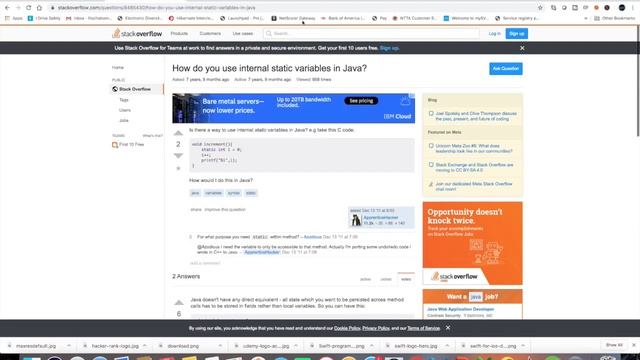The width and height of the screenshot is (640, 360).
Task: Open menu arrow for maxresdefault.jpg download
Action: coord(69,346)
